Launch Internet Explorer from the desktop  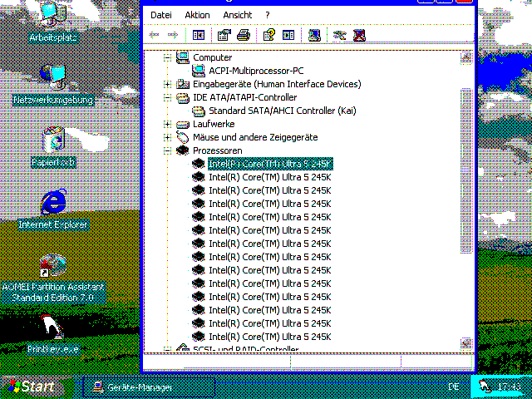coord(53,201)
